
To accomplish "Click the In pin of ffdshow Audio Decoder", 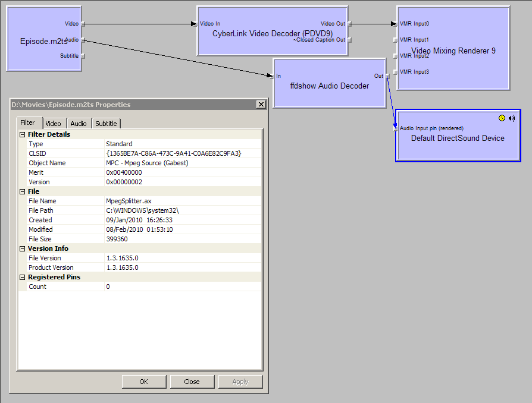I will click(271, 76).
